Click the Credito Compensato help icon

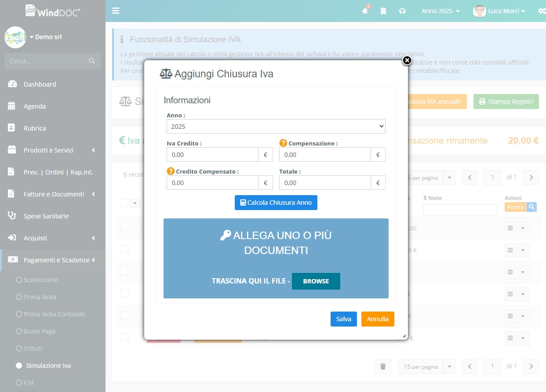coord(171,171)
